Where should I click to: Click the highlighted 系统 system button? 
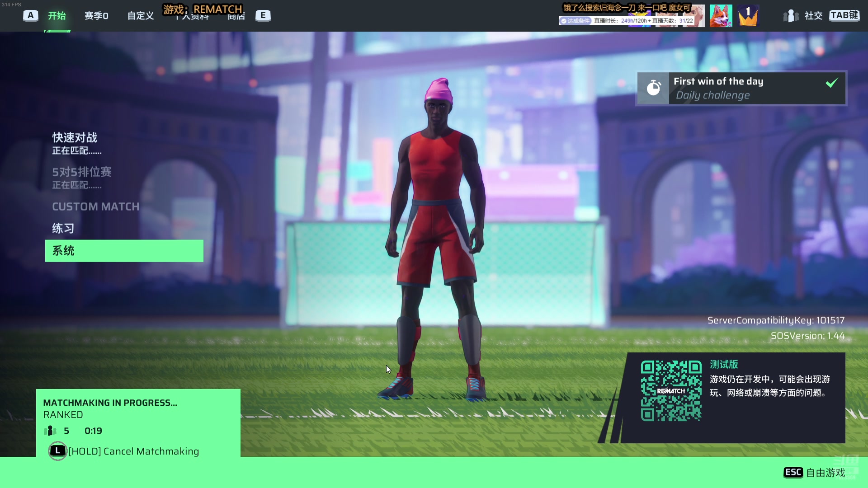124,251
